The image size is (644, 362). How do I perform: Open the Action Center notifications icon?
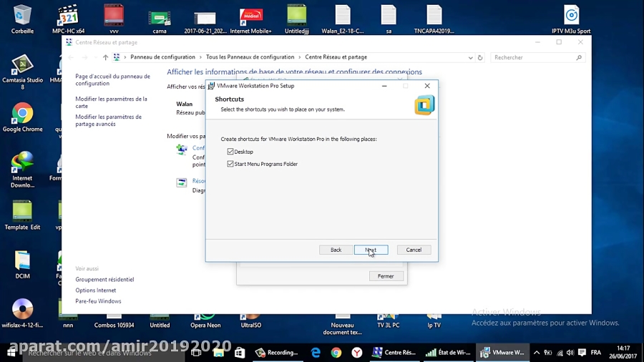[x=582, y=352]
